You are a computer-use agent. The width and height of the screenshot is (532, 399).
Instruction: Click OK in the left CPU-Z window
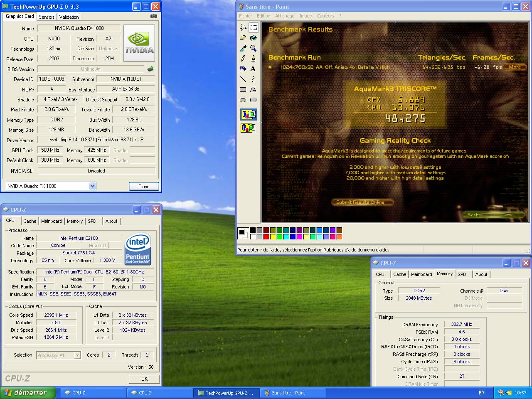pos(144,379)
